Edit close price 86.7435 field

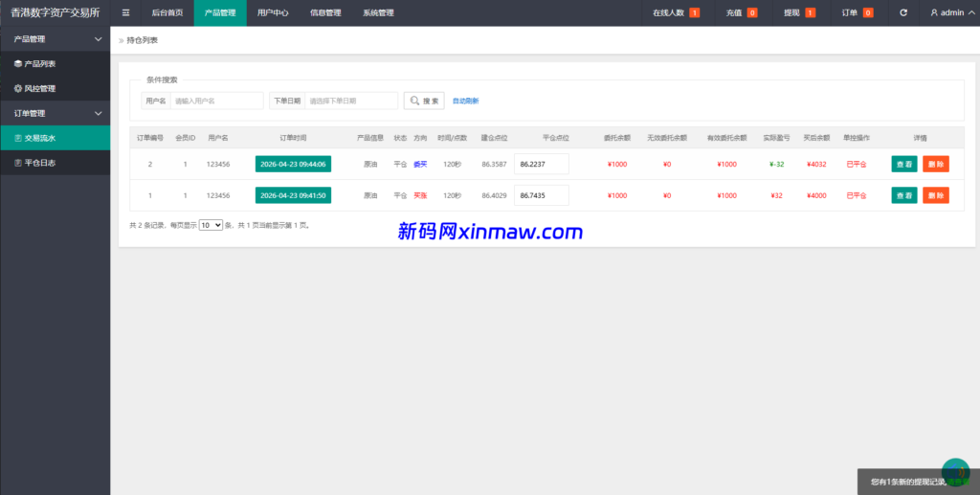tap(542, 195)
